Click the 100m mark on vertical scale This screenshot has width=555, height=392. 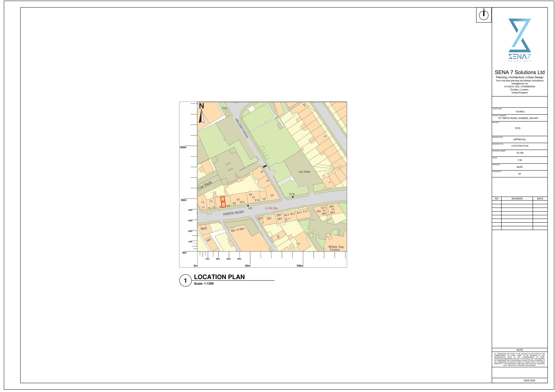click(x=183, y=147)
